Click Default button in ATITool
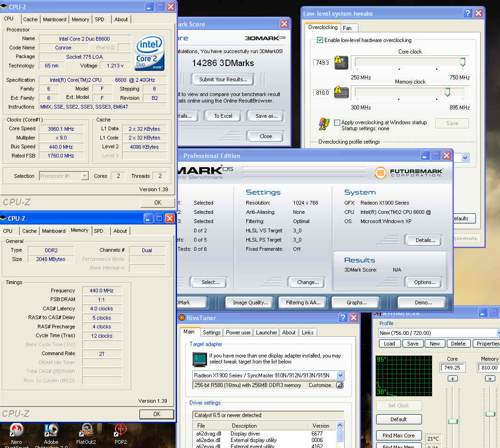 tap(399, 419)
